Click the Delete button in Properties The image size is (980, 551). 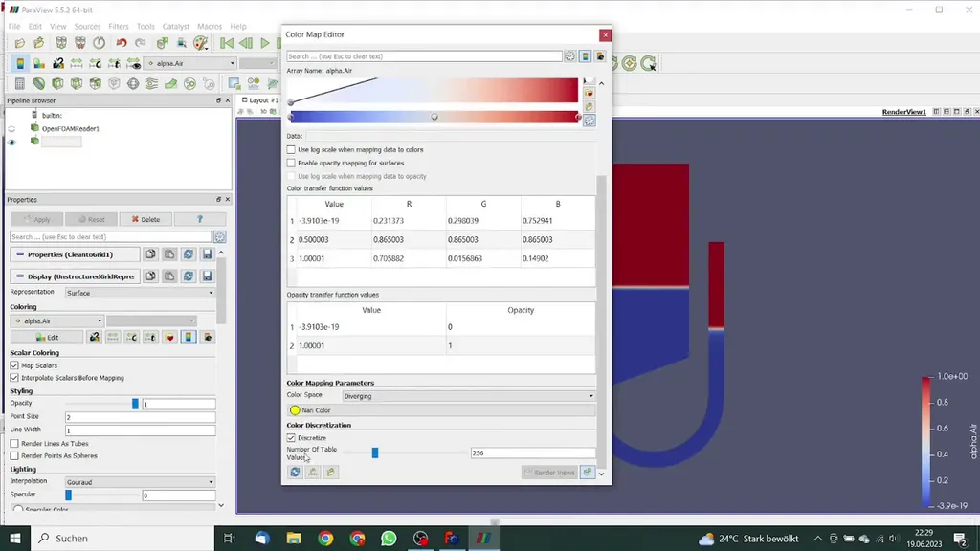[x=145, y=219]
